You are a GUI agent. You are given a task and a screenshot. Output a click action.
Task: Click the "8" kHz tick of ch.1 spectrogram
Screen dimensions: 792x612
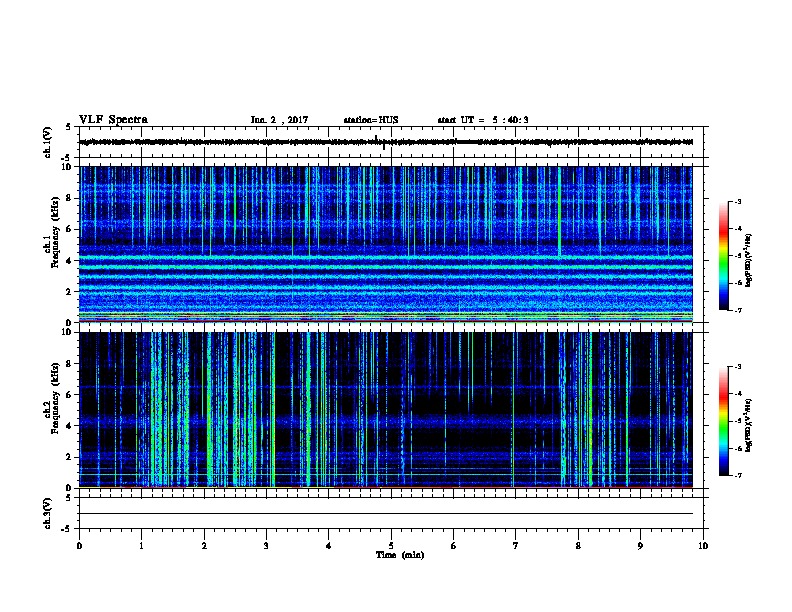tap(69, 198)
